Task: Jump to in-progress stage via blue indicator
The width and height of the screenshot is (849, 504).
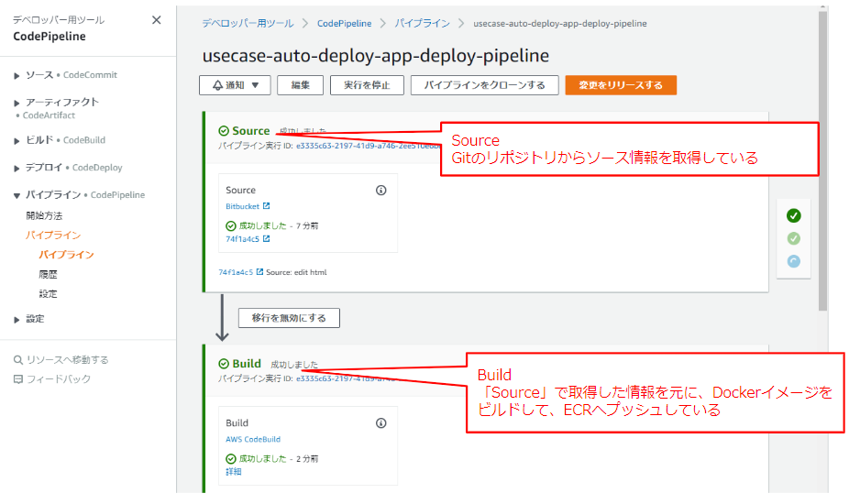Action: (x=794, y=261)
